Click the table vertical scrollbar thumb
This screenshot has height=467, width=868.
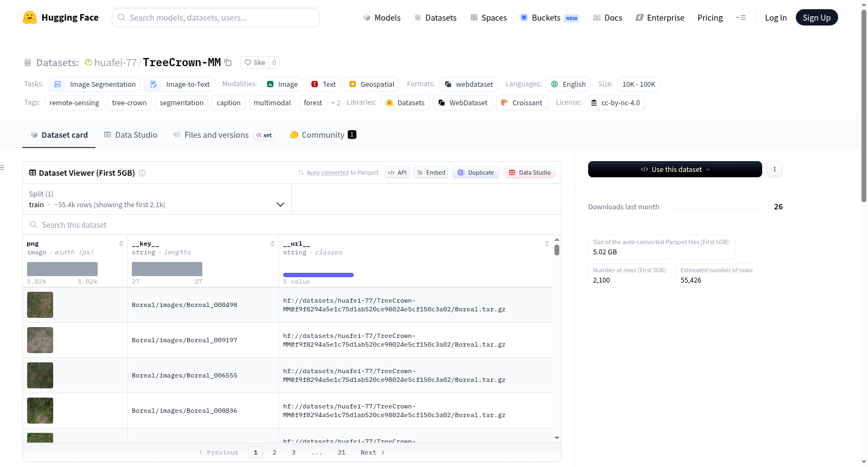[x=557, y=250]
